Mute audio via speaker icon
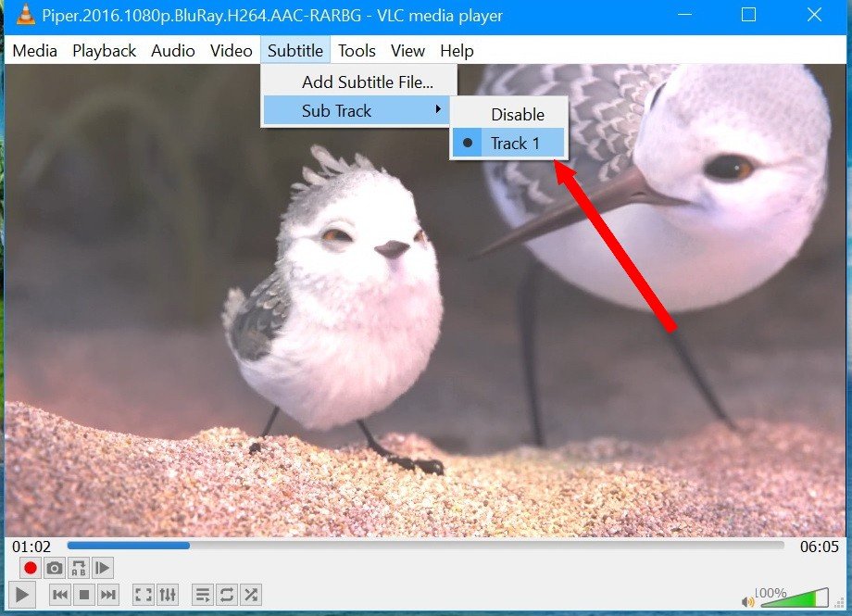852x616 pixels. coord(747,601)
